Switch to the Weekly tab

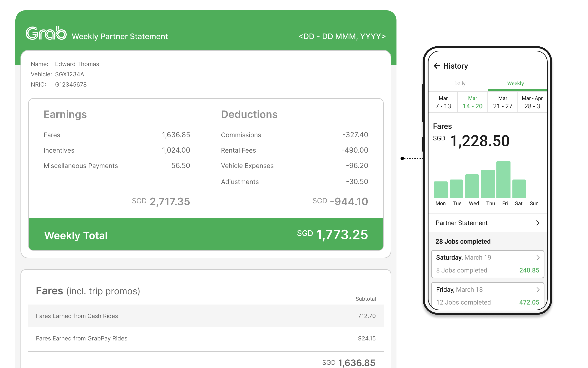coord(515,84)
